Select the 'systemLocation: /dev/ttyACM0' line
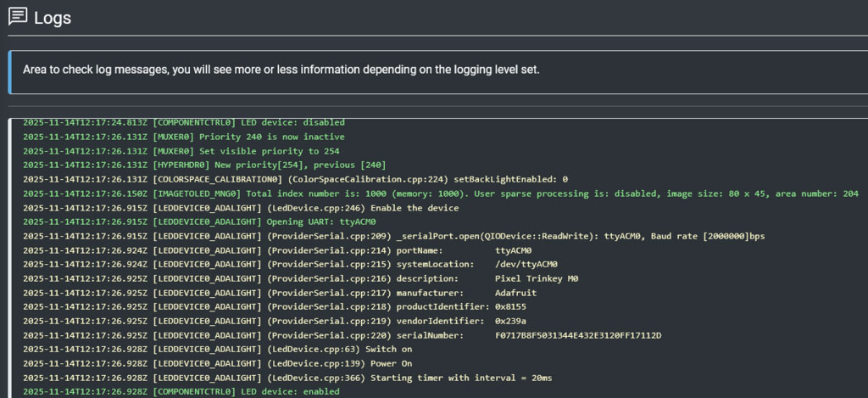Image resolution: width=868 pixels, height=398 pixels. point(290,265)
